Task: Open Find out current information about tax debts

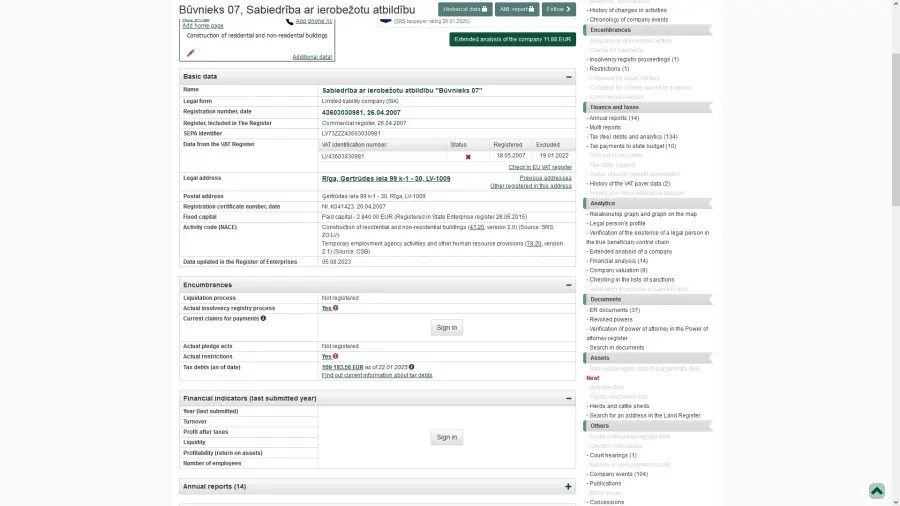Action: [377, 375]
